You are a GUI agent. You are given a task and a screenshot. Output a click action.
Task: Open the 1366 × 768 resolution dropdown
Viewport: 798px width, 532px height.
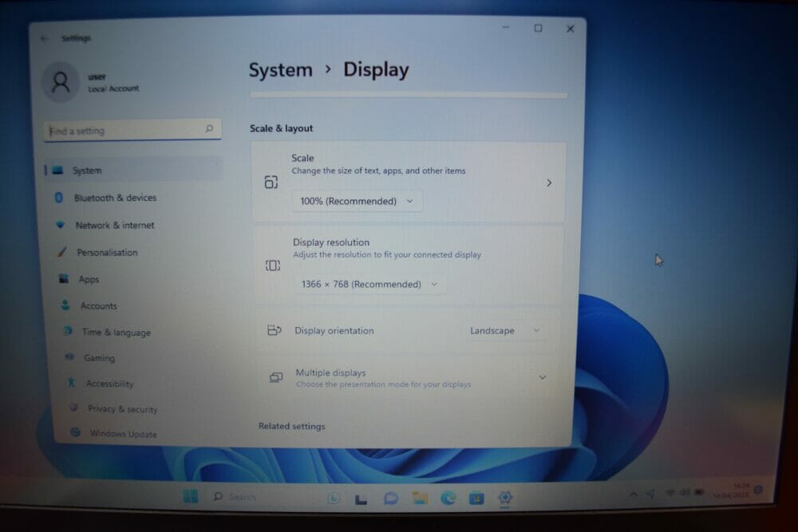click(x=369, y=284)
